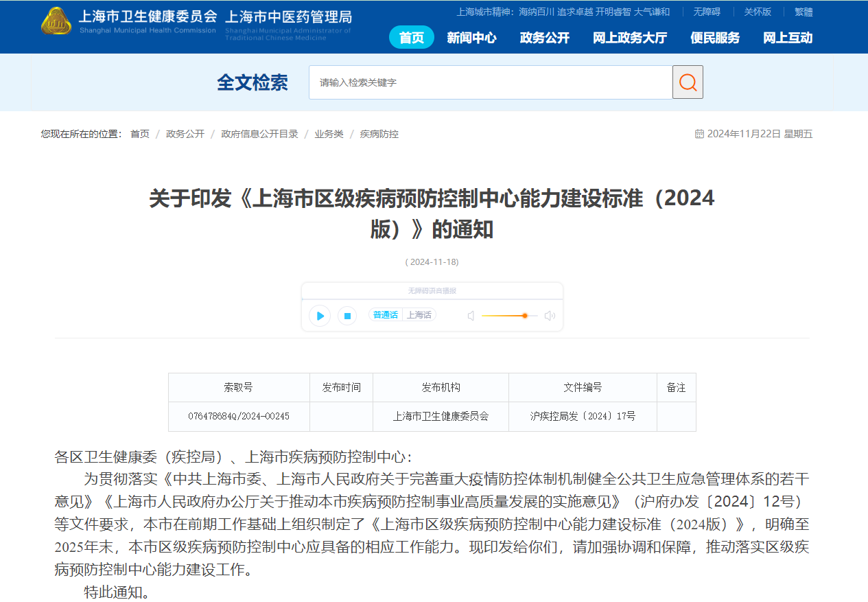Open the 首页 navigation tab

[x=412, y=38]
